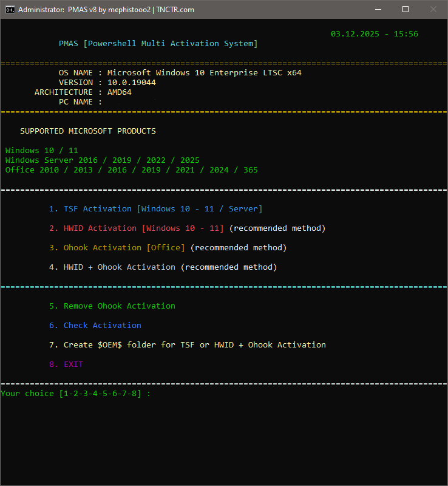Click the OS NAME line

coord(180,73)
